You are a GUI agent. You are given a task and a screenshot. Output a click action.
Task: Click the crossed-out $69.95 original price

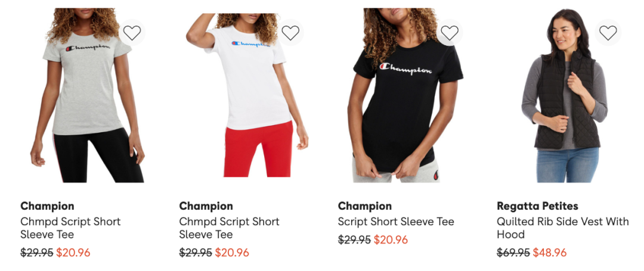tap(513, 253)
